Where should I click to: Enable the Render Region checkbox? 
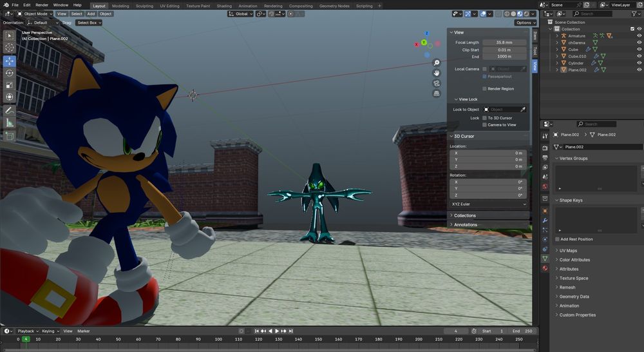(x=485, y=89)
